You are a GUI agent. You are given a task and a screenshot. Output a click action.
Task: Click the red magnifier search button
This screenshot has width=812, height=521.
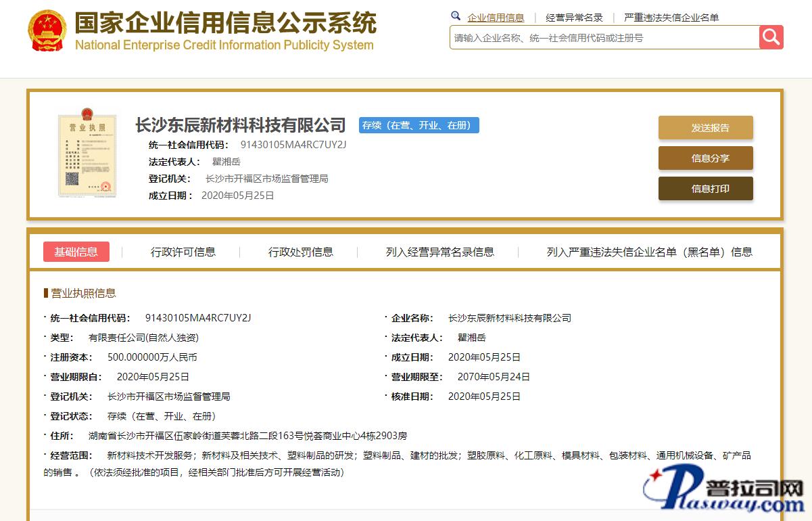[771, 37]
